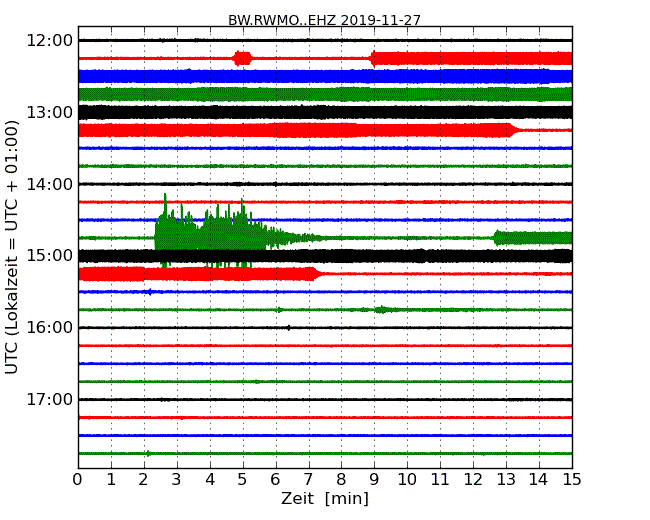Click the UTC (Lokalzeit = UTC + 01:00) y-axis label
The image size is (650, 520).
pos(12,247)
